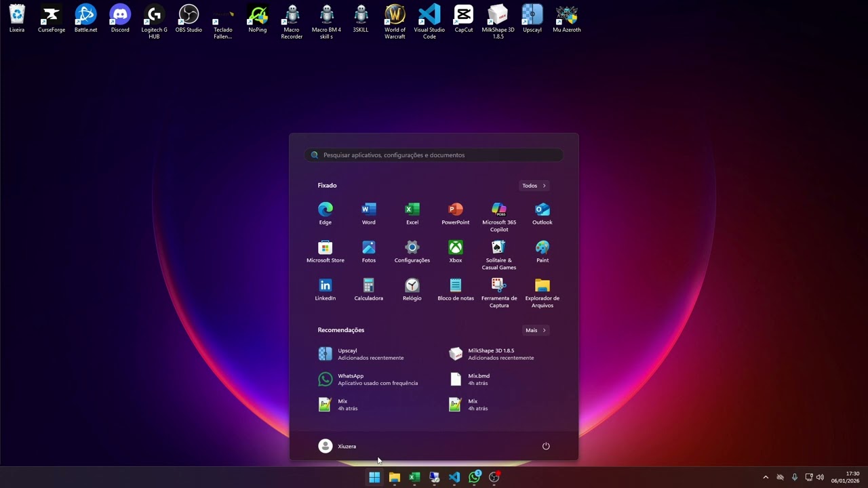
Task: Open PowerPoint pinned app
Action: pyautogui.click(x=456, y=213)
